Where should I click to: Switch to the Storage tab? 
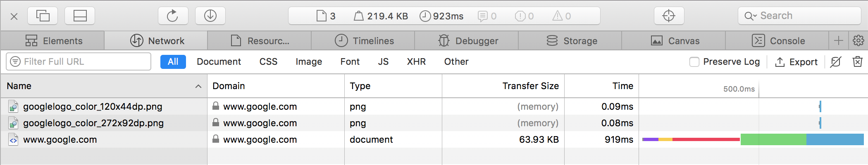[x=570, y=41]
